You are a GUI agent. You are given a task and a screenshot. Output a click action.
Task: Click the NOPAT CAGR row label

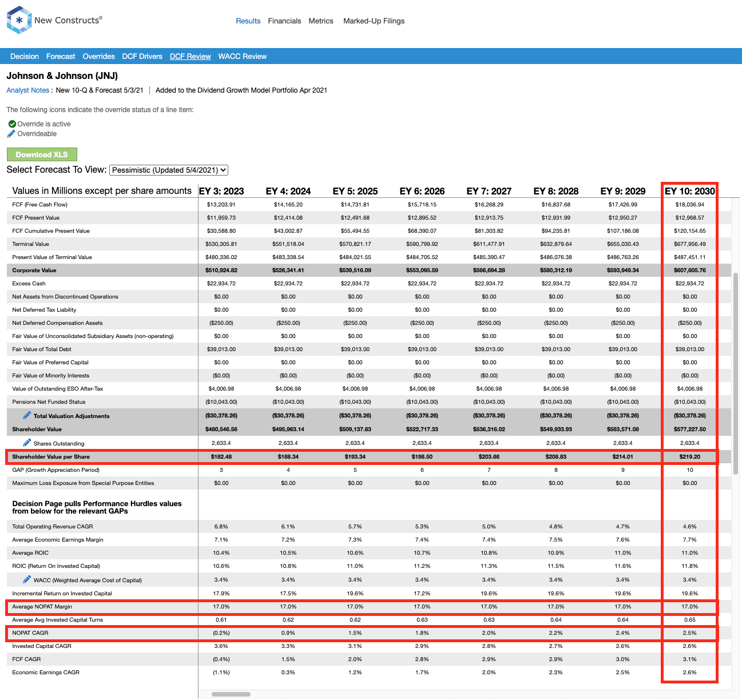(30, 633)
